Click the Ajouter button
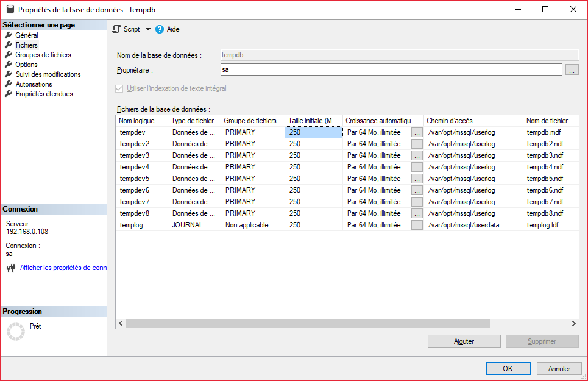 click(x=464, y=341)
